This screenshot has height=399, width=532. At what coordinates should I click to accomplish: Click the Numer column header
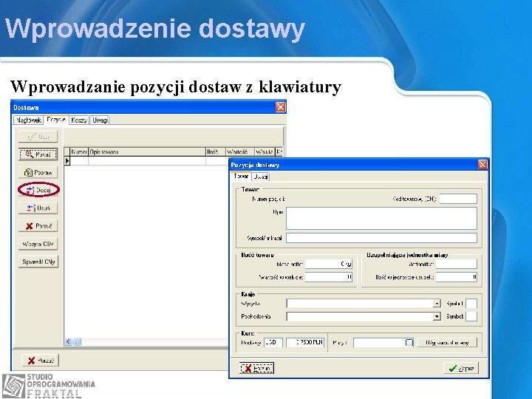pos(79,152)
